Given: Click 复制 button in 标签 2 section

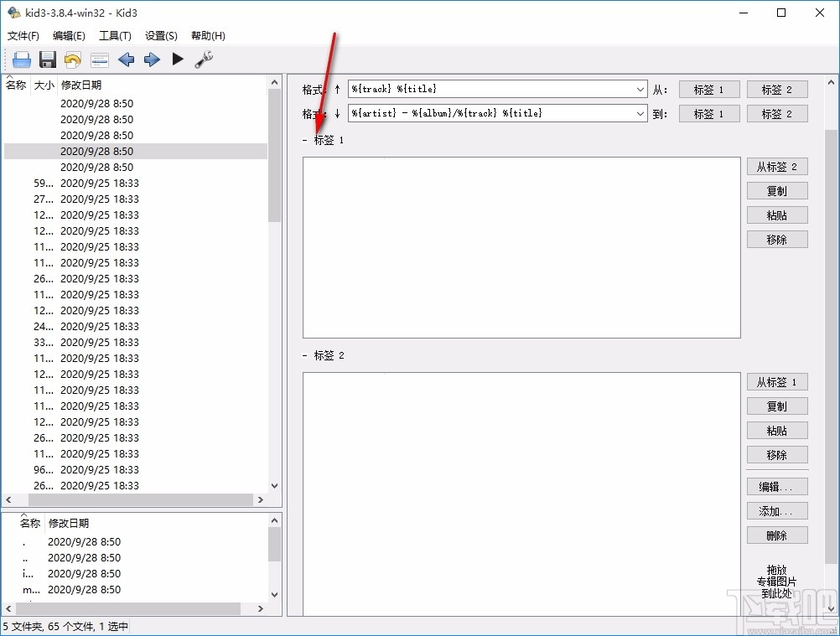Looking at the screenshot, I should (777, 406).
